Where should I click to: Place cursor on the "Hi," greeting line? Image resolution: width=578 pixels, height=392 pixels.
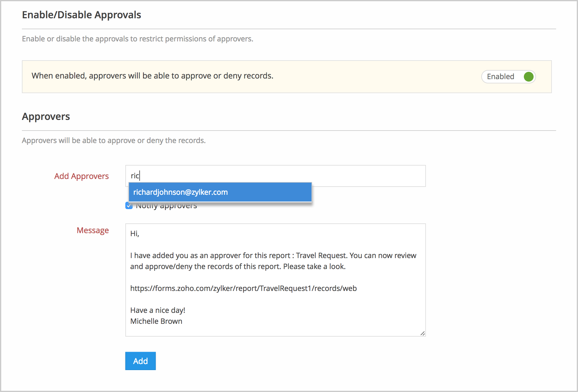click(x=135, y=234)
